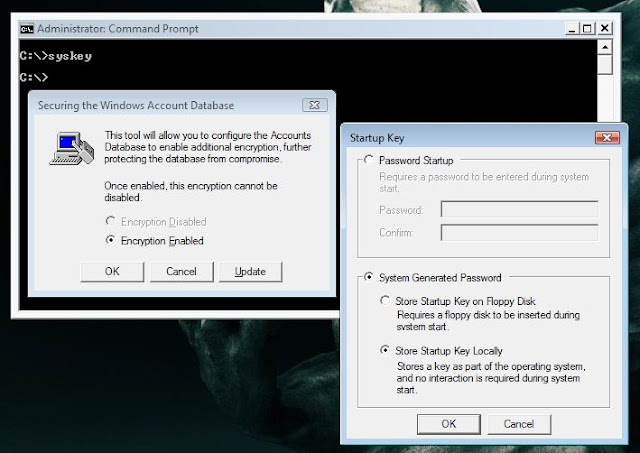Select the Encryption Disabled radio button

pyautogui.click(x=110, y=221)
